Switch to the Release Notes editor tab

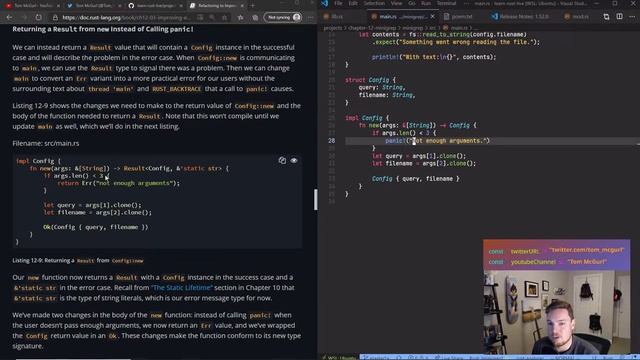(520, 17)
